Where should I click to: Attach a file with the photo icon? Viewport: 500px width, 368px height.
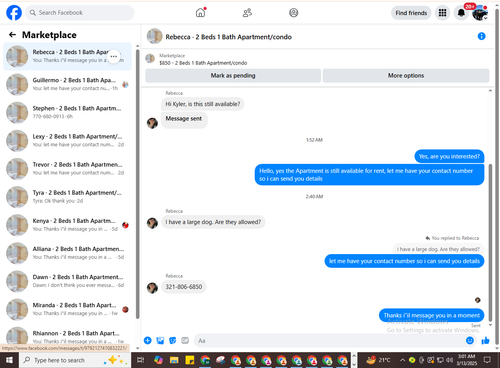tap(160, 340)
